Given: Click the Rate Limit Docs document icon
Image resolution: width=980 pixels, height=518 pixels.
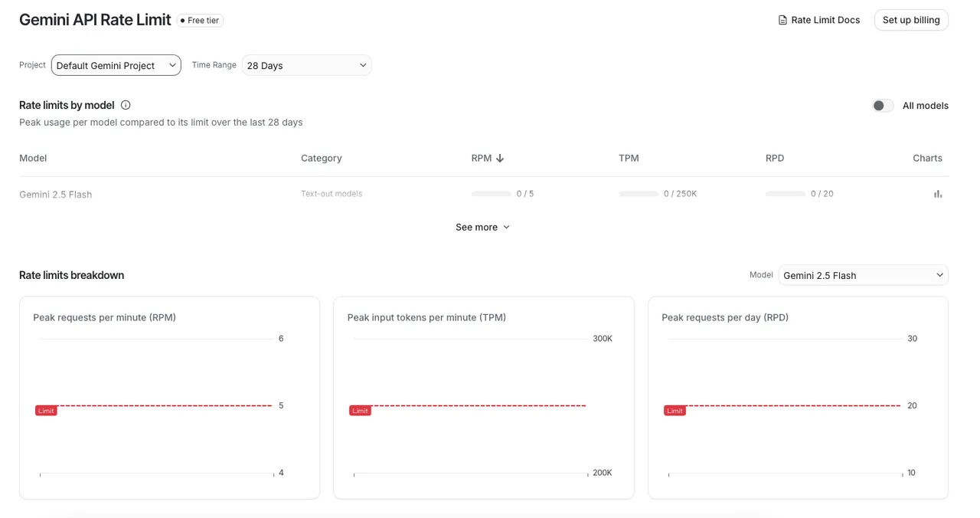Looking at the screenshot, I should 782,20.
